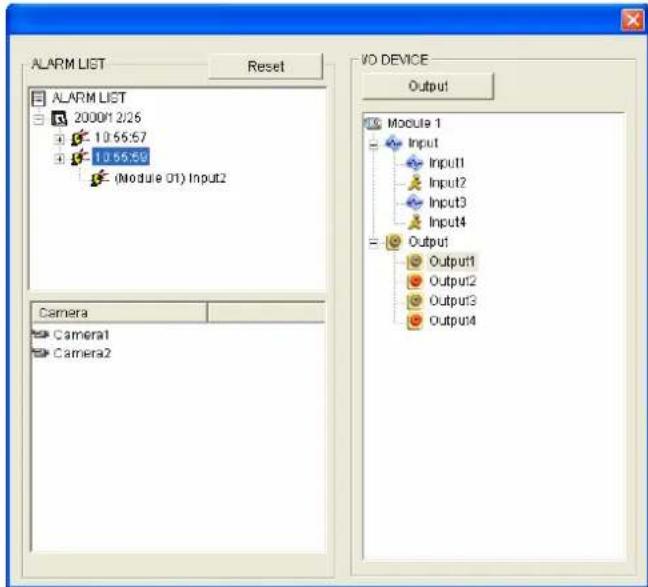
Task: Click the Output3 relay icon
Action: coord(415,301)
